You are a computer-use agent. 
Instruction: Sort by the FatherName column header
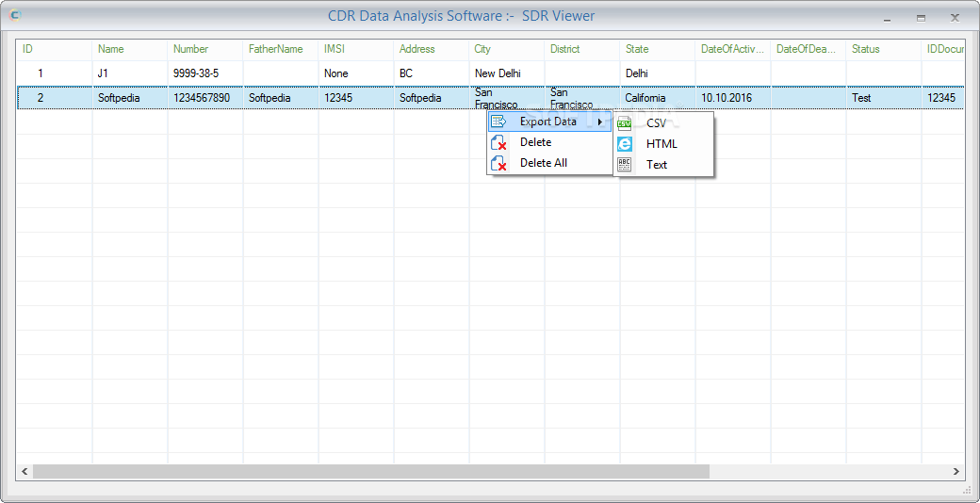[x=281, y=49]
